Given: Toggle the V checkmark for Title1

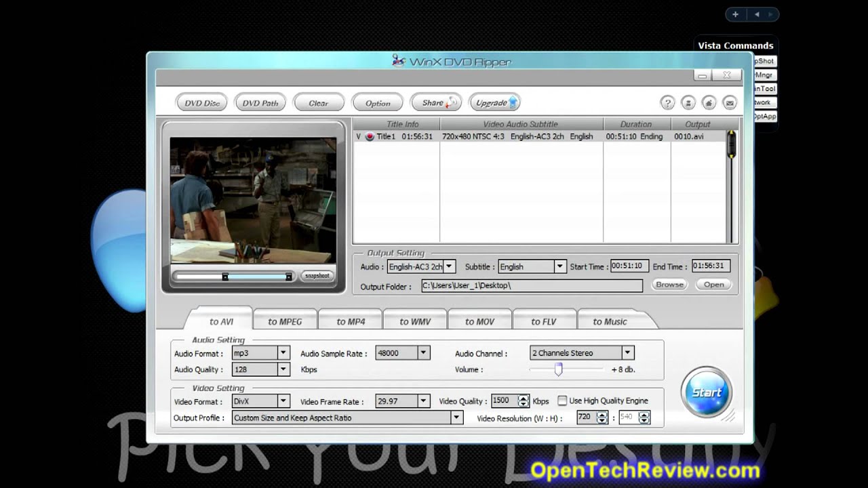Looking at the screenshot, I should (x=359, y=136).
